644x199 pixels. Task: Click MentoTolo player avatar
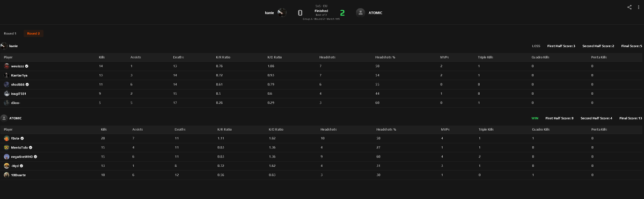coord(6,147)
